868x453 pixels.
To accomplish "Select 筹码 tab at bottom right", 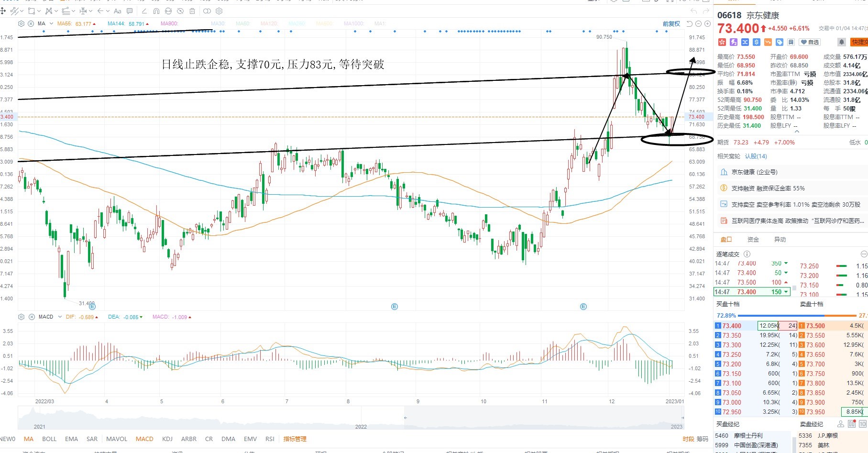I will [x=702, y=439].
